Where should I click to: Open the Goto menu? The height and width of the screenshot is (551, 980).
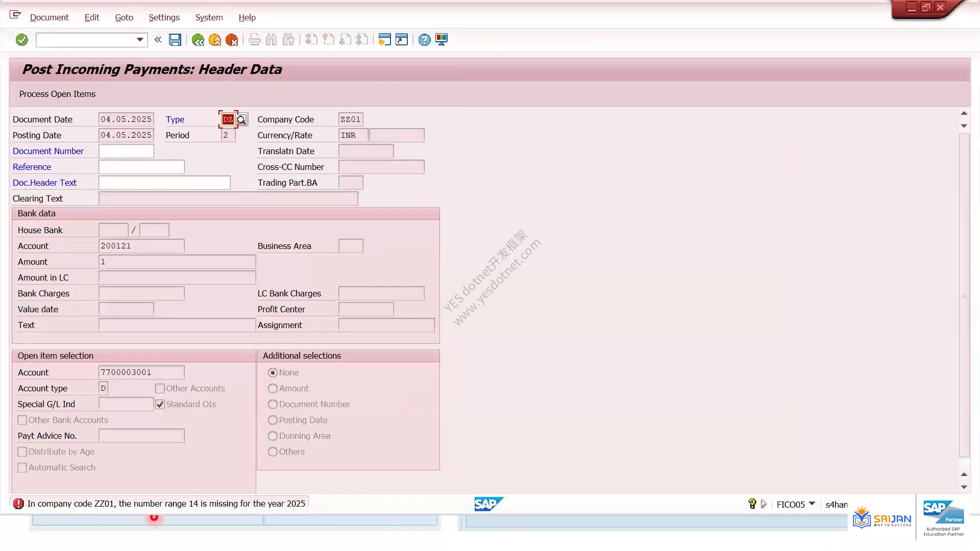tap(124, 17)
